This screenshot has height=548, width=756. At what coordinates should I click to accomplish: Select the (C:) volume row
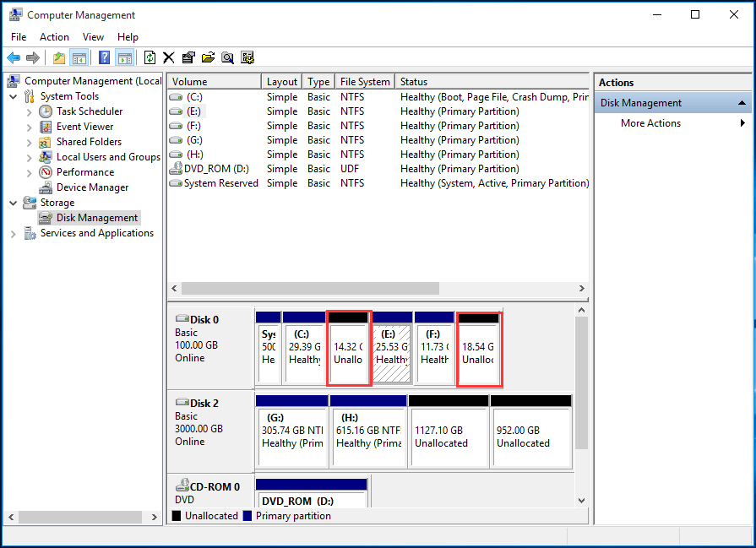[378, 97]
